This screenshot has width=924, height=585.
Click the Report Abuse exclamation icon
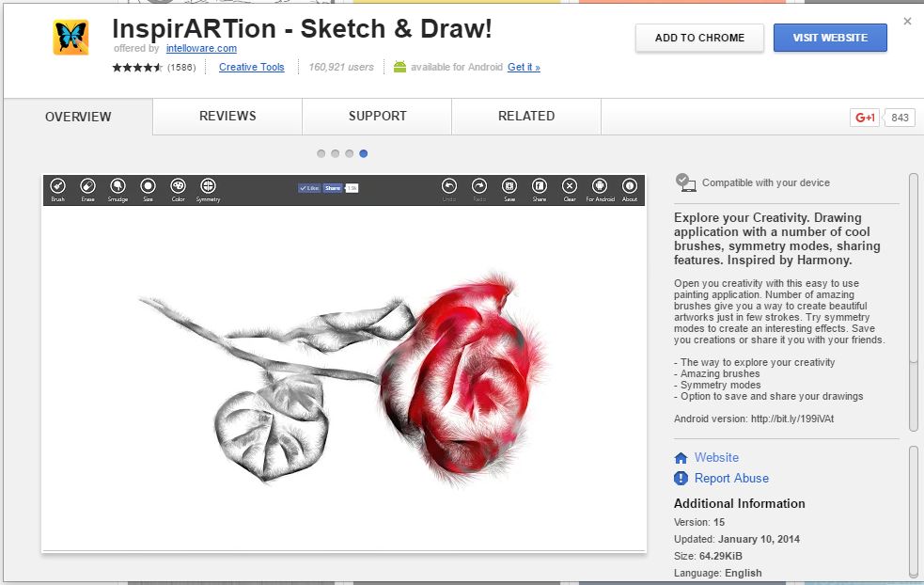[x=681, y=479]
